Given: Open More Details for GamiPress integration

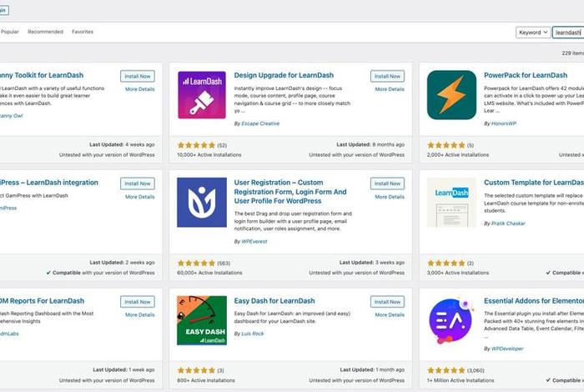Looking at the screenshot, I should (x=139, y=197).
